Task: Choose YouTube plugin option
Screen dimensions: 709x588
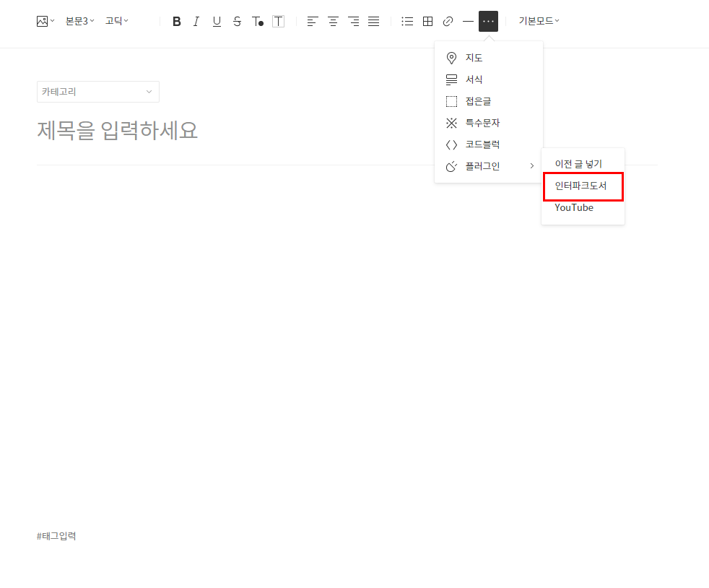Action: click(583, 207)
